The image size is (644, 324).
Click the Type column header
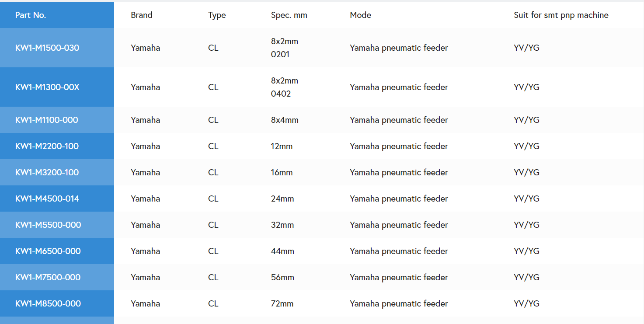tap(217, 15)
